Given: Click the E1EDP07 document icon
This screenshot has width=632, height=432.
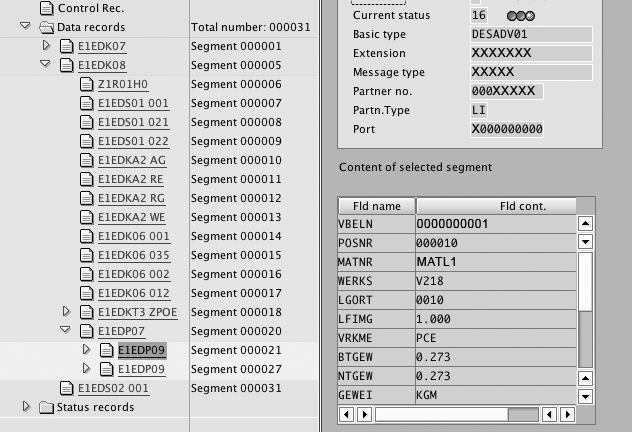Looking at the screenshot, I should [x=87, y=331].
